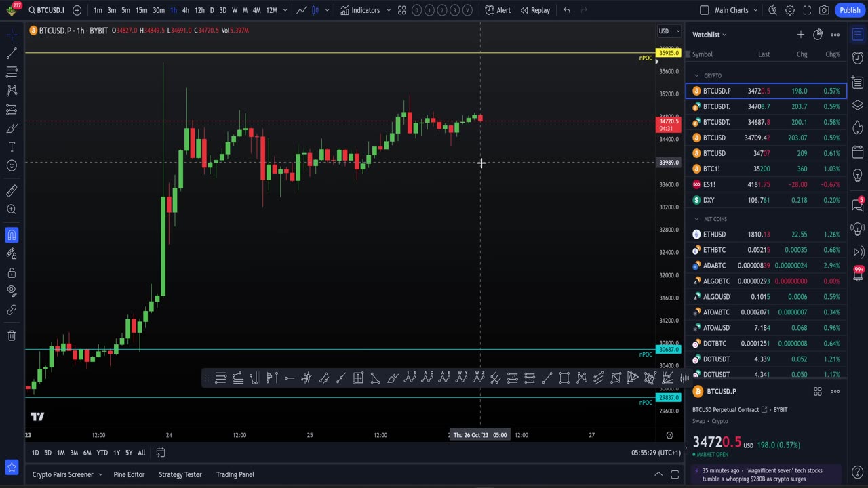Select candlestick chart type icon
The height and width of the screenshot is (488, 868).
point(315,10)
